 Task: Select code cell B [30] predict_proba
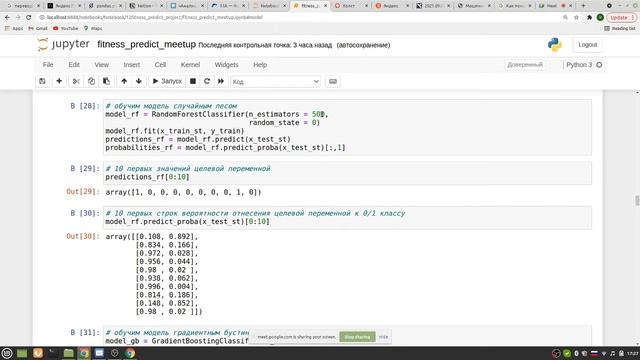click(347, 218)
